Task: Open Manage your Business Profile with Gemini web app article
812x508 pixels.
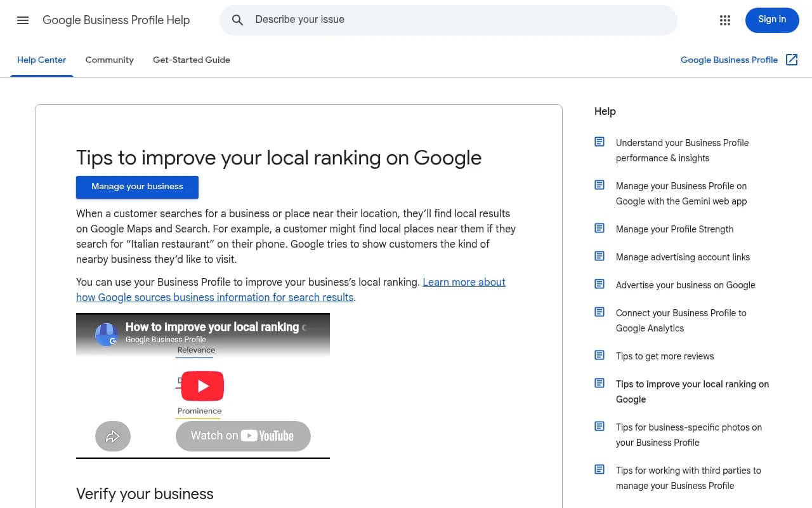Action: tap(681, 194)
